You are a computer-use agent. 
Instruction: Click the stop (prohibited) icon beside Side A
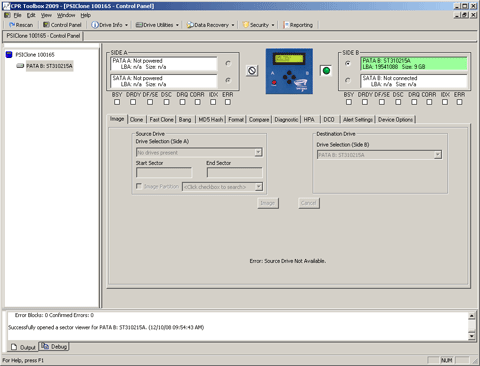(x=252, y=70)
